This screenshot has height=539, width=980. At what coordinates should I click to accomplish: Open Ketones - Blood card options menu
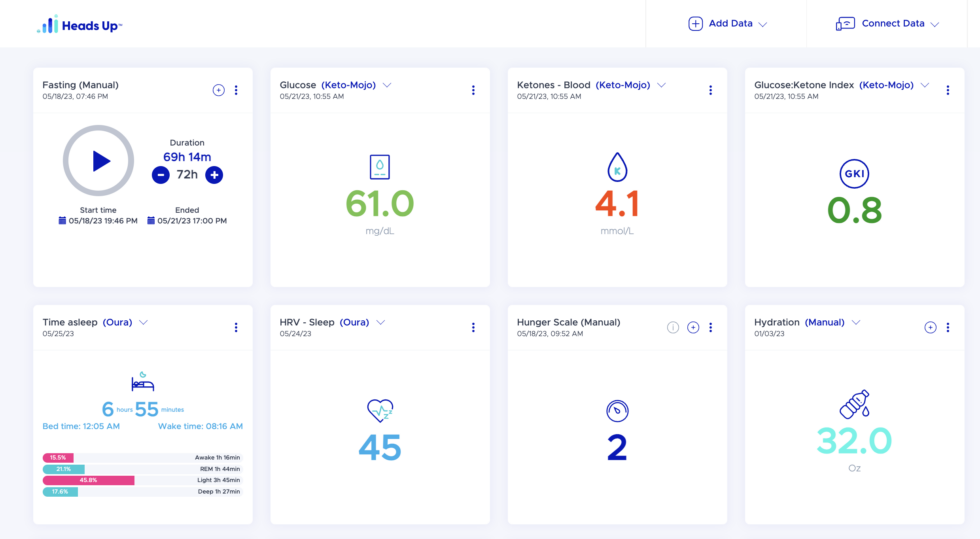coord(711,90)
